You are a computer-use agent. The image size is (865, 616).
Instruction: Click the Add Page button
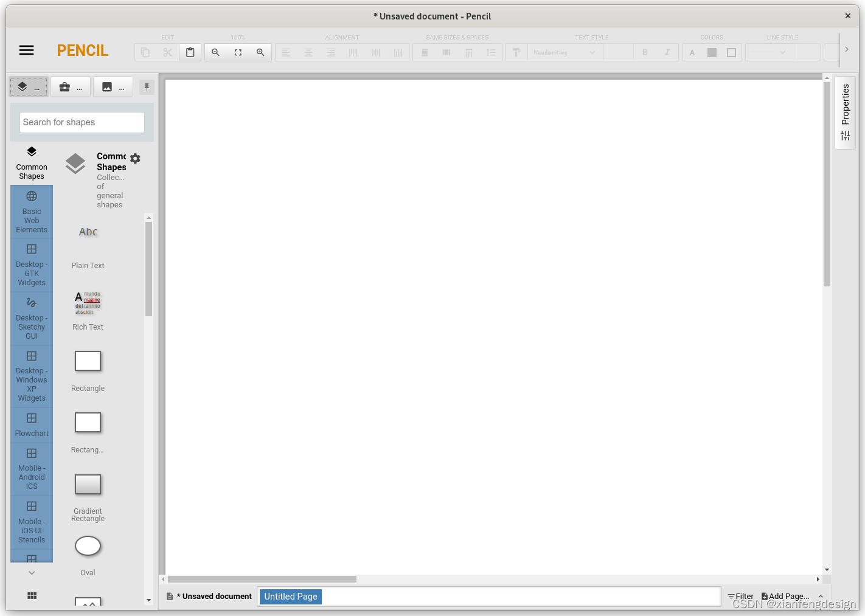(785, 597)
